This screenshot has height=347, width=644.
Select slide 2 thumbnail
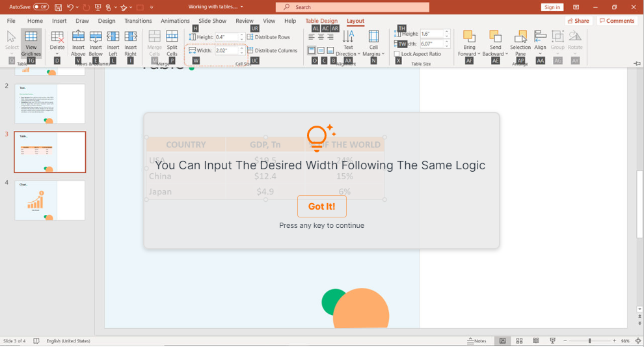pyautogui.click(x=49, y=104)
